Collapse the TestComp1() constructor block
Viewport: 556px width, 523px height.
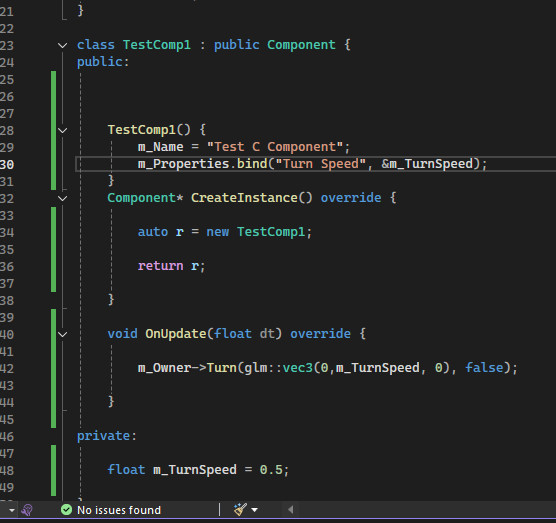click(x=62, y=130)
